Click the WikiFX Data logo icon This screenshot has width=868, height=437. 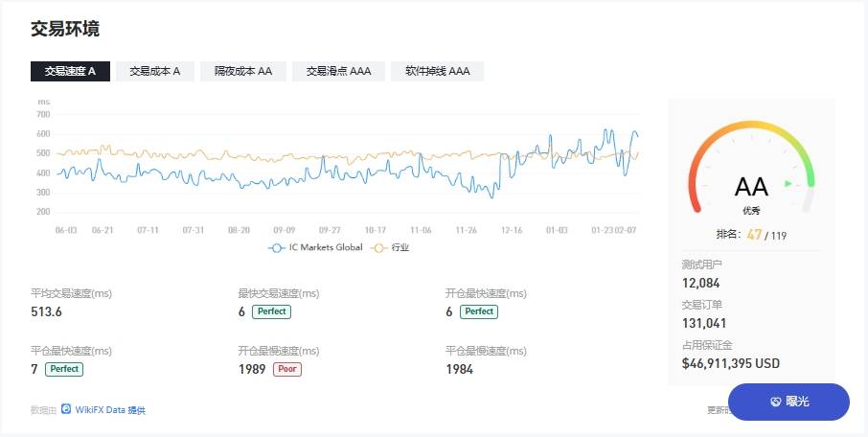[x=66, y=409]
